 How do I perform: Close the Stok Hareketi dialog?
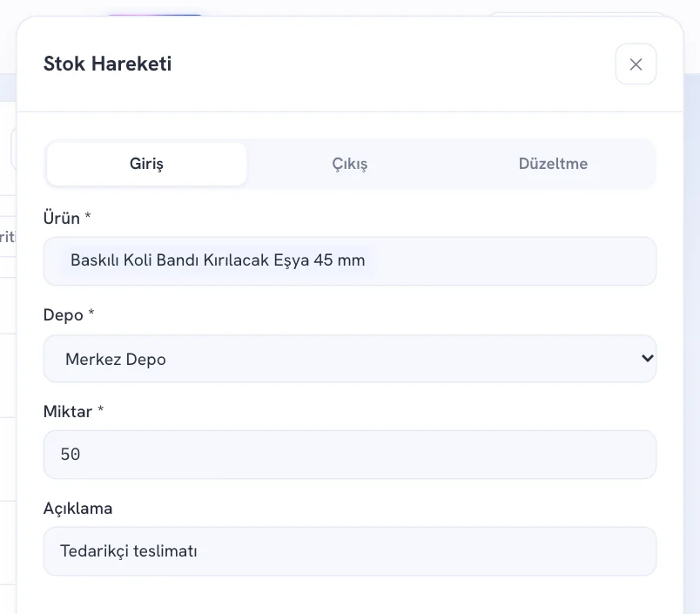coord(636,64)
